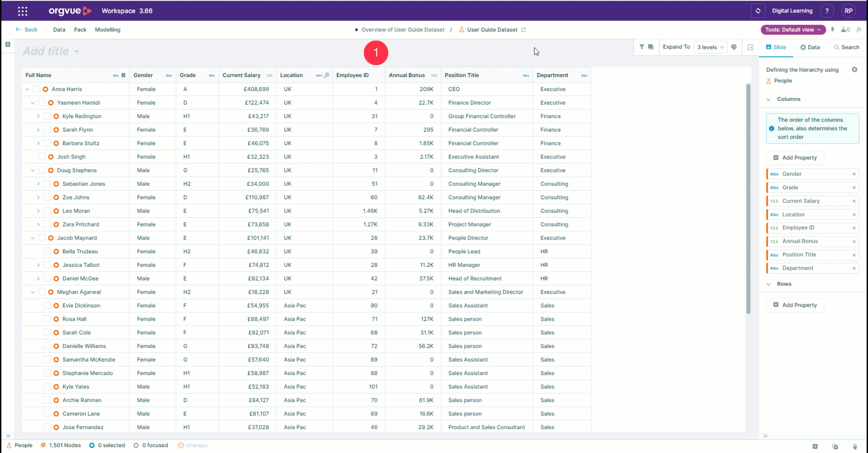Remove the Department column property
This screenshot has width=868, height=453.
pyautogui.click(x=854, y=268)
